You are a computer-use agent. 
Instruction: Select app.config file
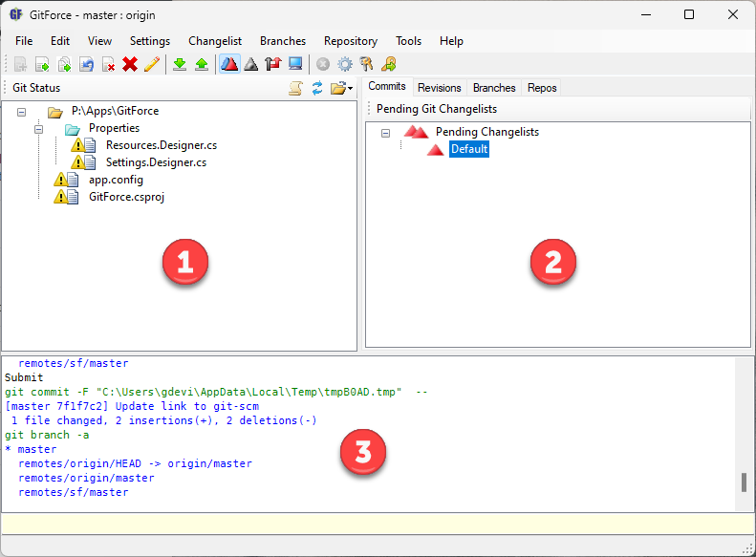pyautogui.click(x=117, y=181)
